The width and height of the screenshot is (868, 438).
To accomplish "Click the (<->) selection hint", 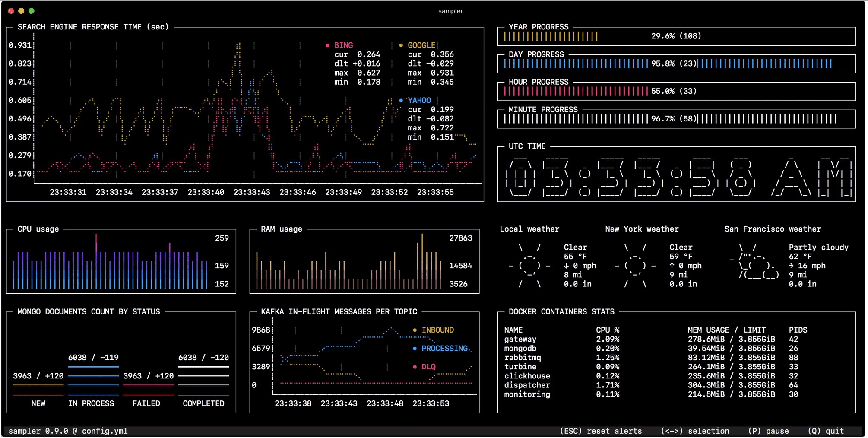I will pyautogui.click(x=695, y=431).
